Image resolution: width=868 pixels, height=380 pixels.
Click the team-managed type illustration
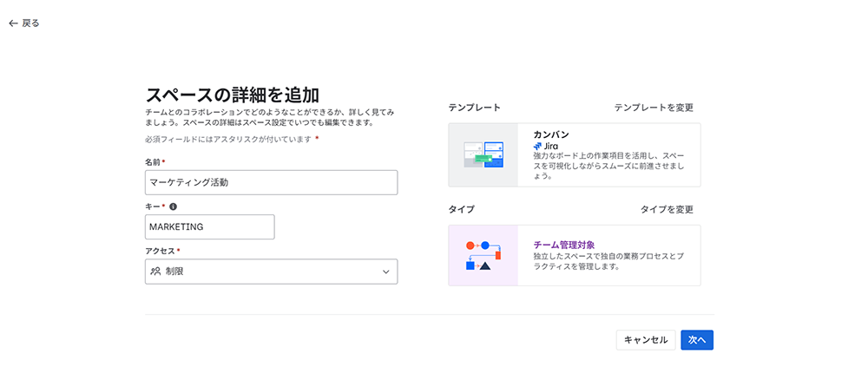[483, 255]
